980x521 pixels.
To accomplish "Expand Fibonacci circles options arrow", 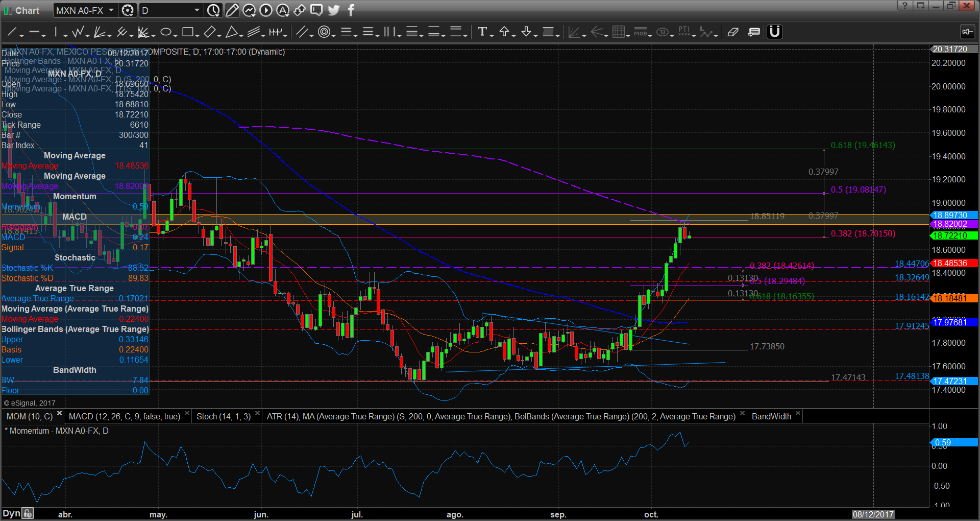I will (333, 35).
